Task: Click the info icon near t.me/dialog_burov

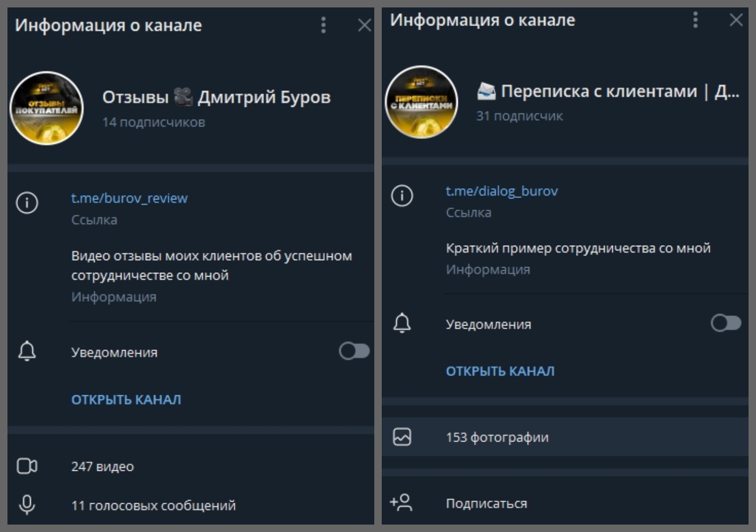Action: tap(403, 195)
